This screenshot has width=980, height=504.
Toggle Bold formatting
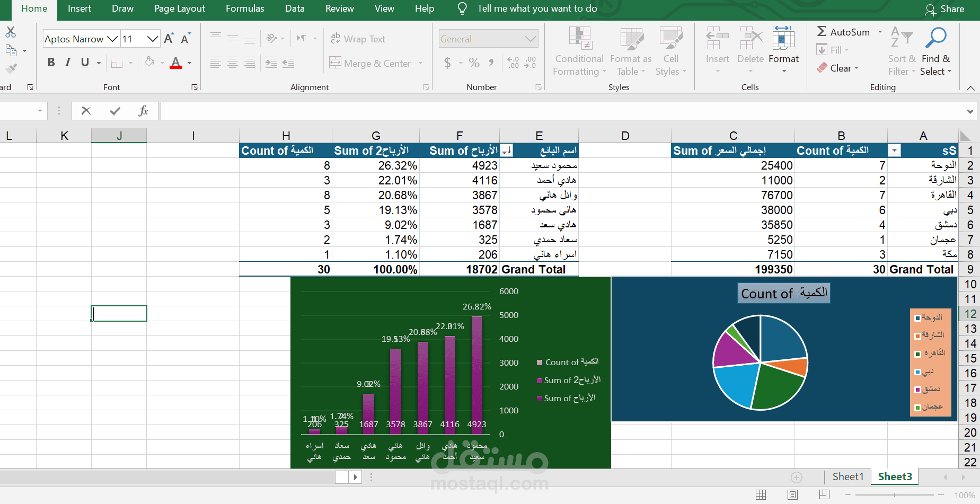pos(51,63)
